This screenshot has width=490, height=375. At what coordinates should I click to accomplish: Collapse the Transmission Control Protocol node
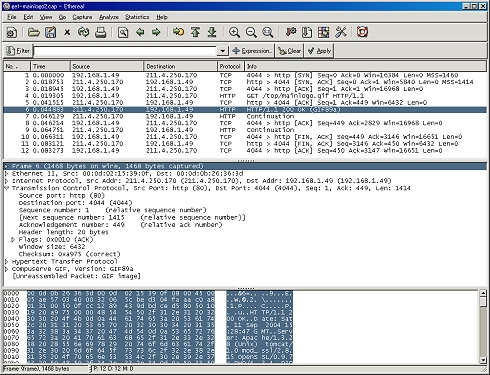tap(7, 188)
